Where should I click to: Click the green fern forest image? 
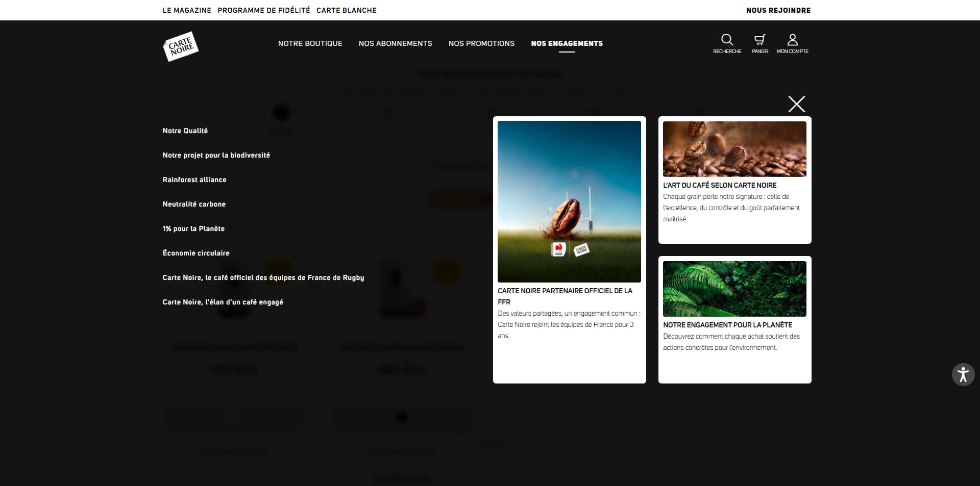click(x=734, y=289)
